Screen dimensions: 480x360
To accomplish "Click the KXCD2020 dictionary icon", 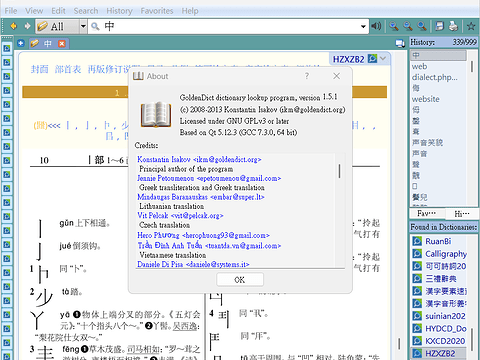I will (417, 341).
